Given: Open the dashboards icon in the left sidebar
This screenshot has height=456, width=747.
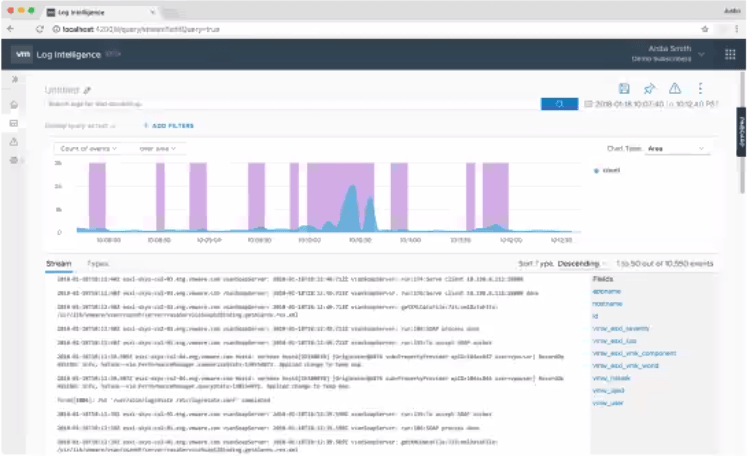Looking at the screenshot, I should coord(14,123).
